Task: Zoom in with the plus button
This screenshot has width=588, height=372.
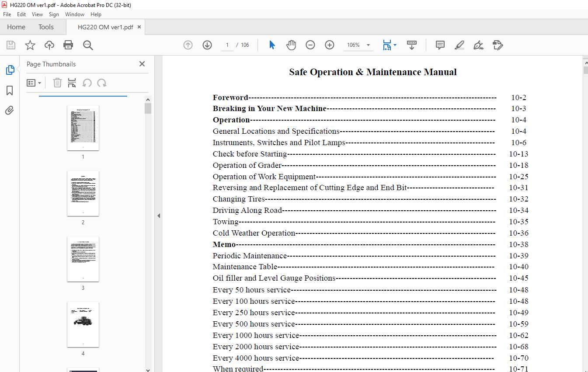Action: tap(330, 45)
